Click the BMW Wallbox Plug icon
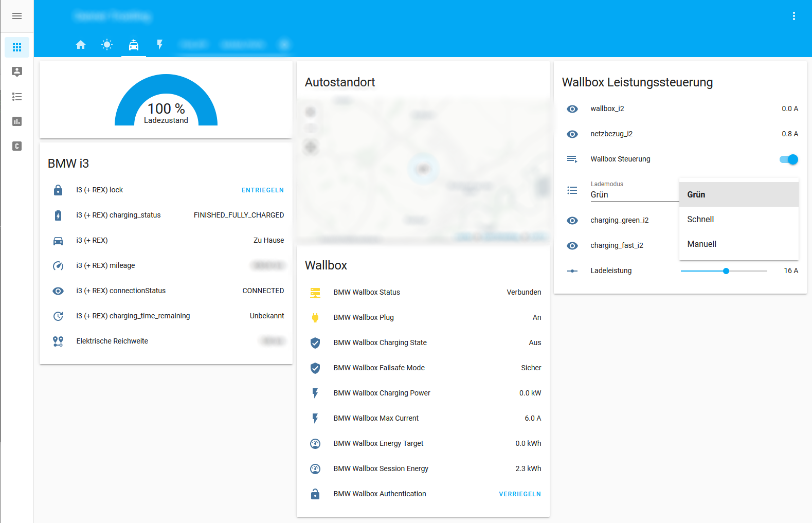 [x=315, y=318]
